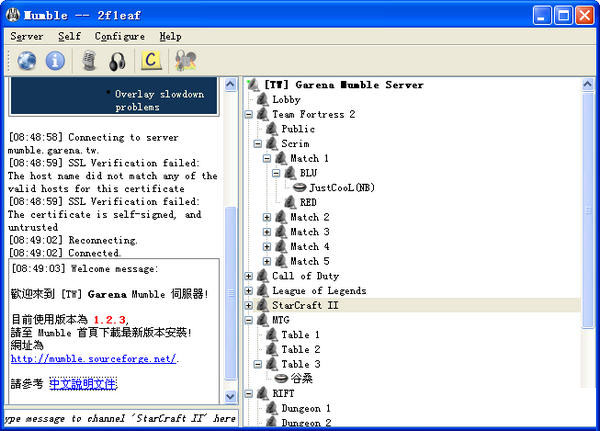Image resolution: width=600 pixels, height=431 pixels.
Task: Select the Table 3 channel name
Action: click(301, 364)
